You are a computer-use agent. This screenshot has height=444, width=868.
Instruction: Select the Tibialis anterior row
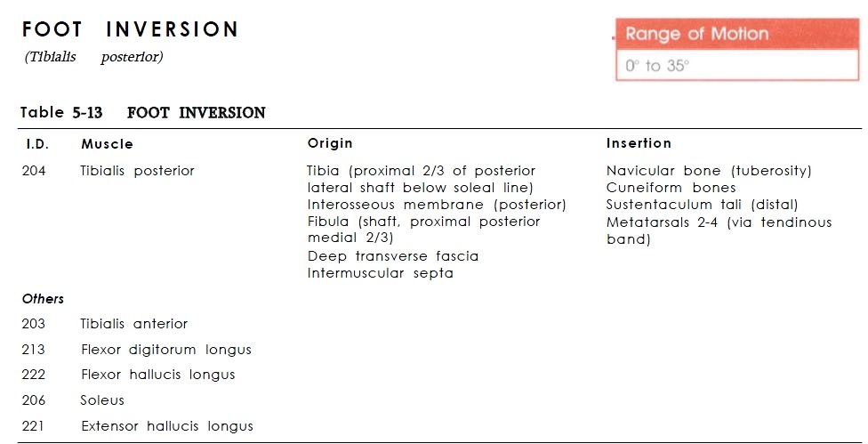tap(134, 324)
